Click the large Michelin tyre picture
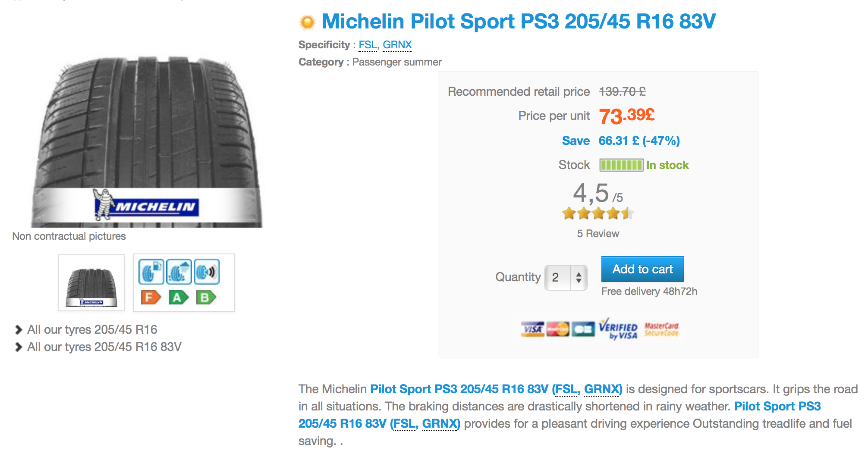Image resolution: width=868 pixels, height=457 pixels. [x=147, y=142]
